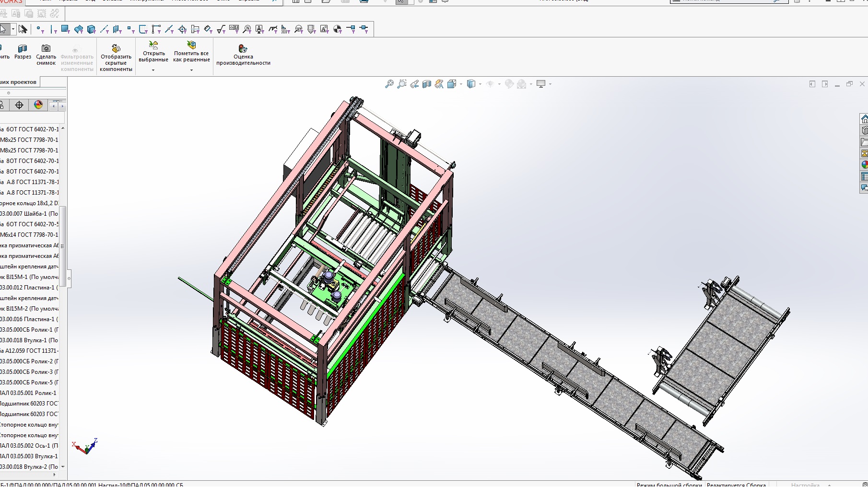Toggle the filter faces selection button

(65, 30)
